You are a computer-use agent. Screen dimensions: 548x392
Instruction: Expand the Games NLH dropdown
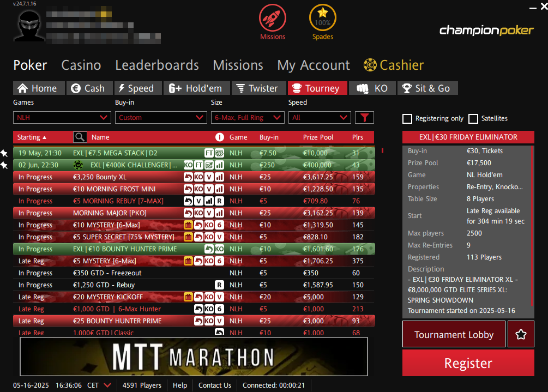tap(62, 118)
